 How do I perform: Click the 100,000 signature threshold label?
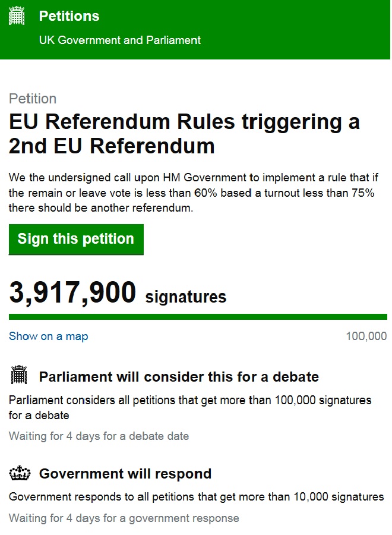coord(366,336)
